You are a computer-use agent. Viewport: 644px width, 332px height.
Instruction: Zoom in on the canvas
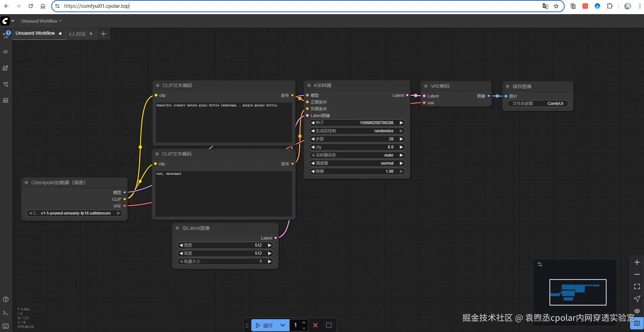point(637,262)
